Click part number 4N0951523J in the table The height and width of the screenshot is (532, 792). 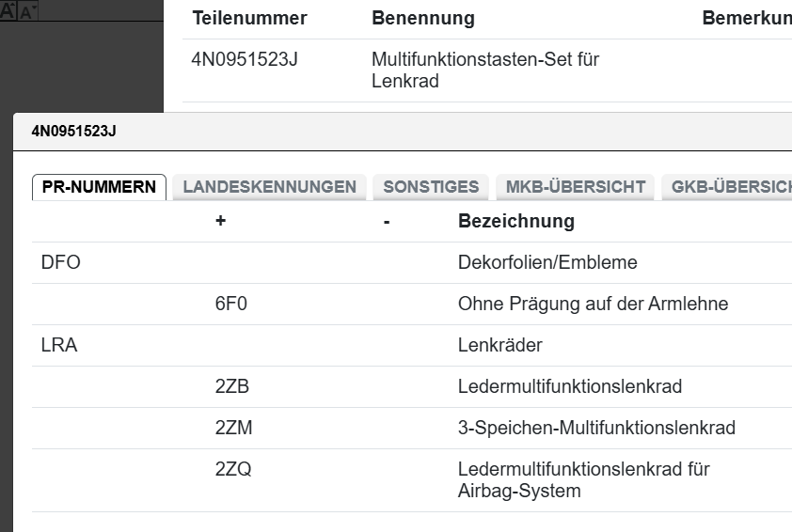tap(245, 60)
